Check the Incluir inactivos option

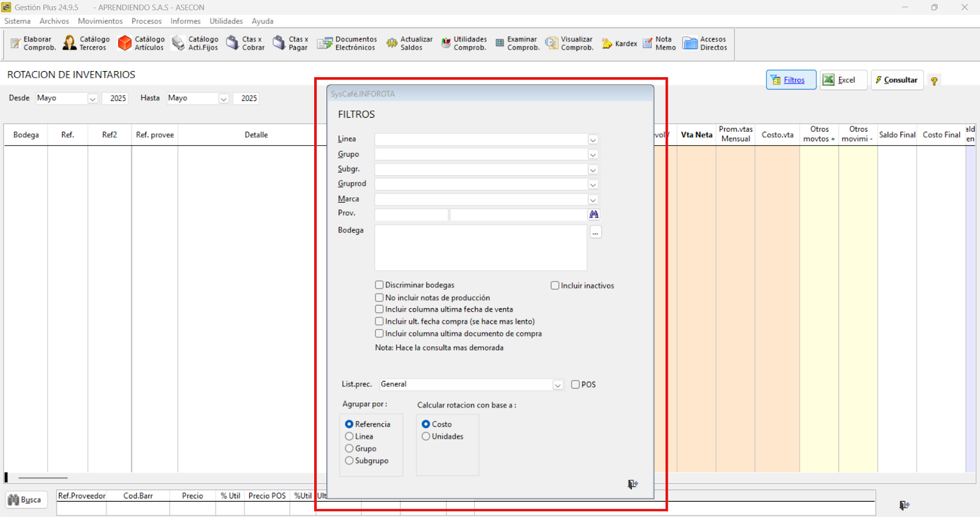pos(555,285)
